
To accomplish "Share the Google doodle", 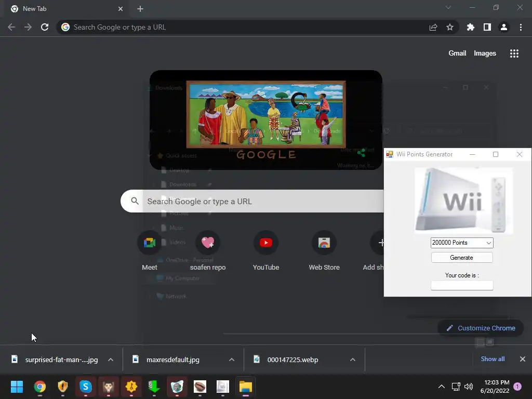I will (x=362, y=153).
